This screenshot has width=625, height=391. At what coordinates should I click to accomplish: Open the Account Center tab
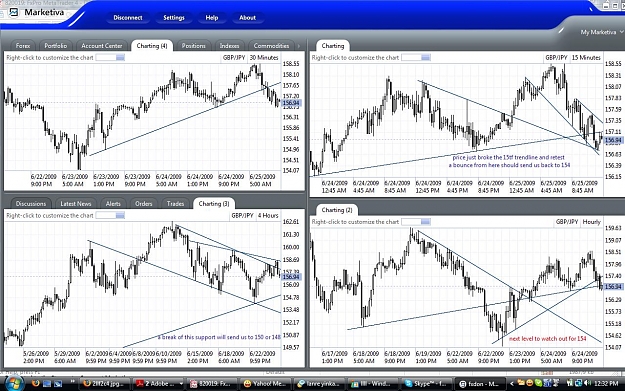[102, 46]
